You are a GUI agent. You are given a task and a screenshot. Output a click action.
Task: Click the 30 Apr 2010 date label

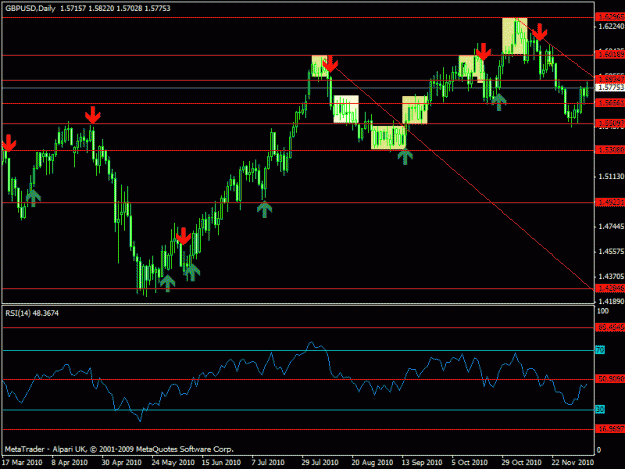pos(121,462)
